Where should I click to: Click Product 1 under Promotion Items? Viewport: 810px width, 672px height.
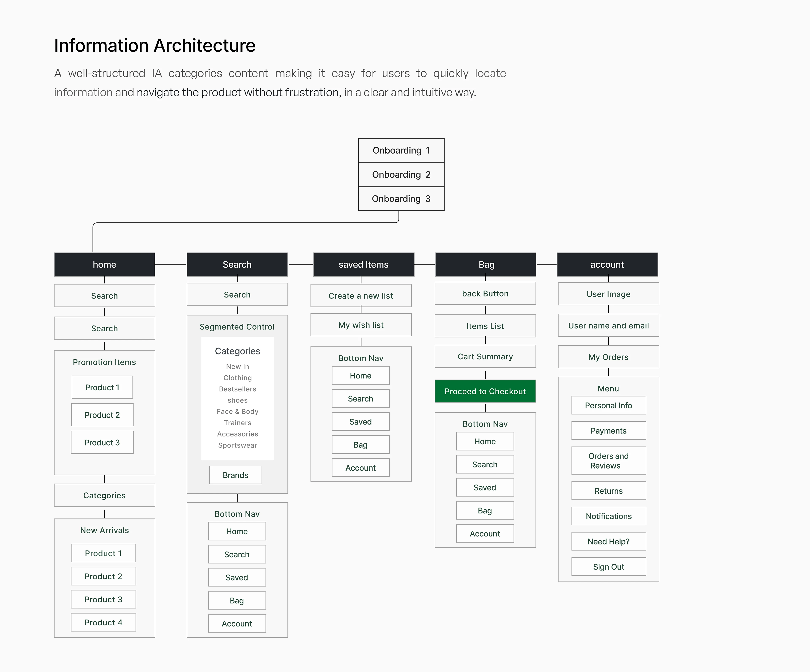coord(102,387)
